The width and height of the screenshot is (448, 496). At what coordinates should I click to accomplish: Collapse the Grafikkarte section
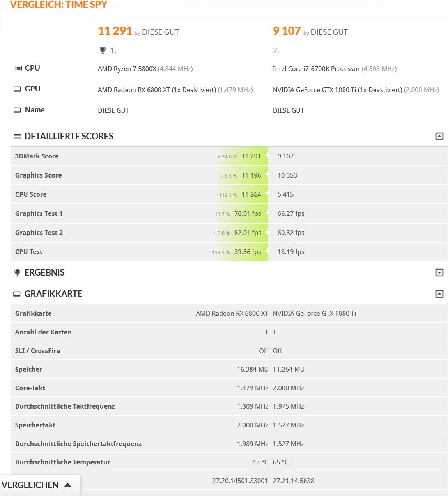click(x=439, y=294)
